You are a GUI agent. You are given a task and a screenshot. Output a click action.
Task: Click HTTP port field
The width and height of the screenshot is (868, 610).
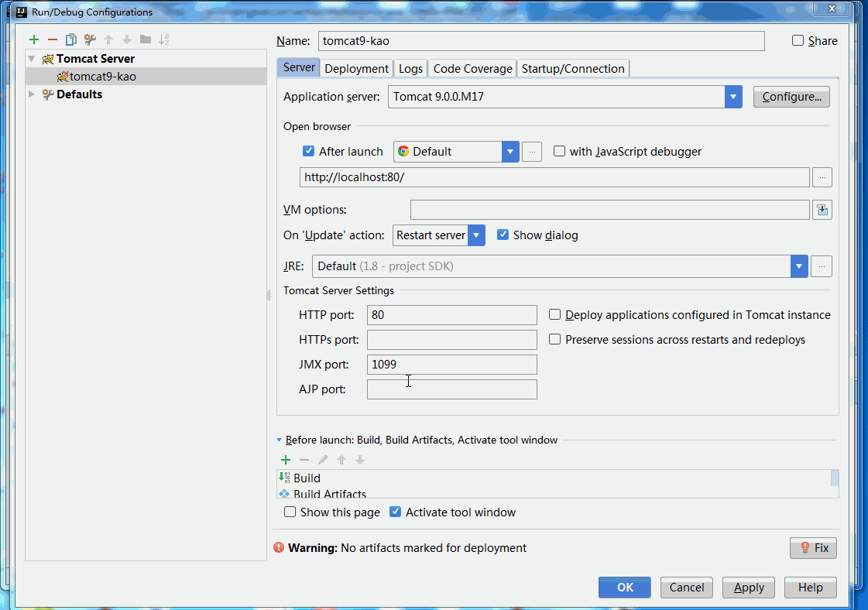coord(451,315)
